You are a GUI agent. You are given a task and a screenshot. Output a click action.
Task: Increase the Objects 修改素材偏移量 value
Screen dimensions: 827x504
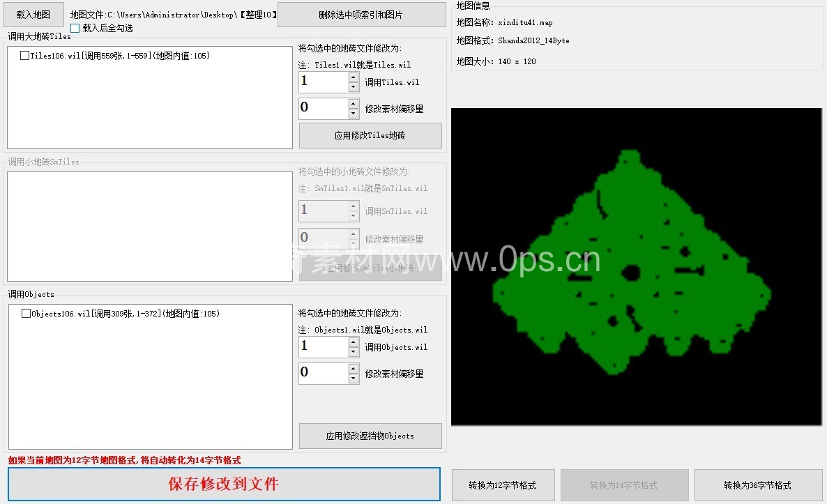[354, 369]
